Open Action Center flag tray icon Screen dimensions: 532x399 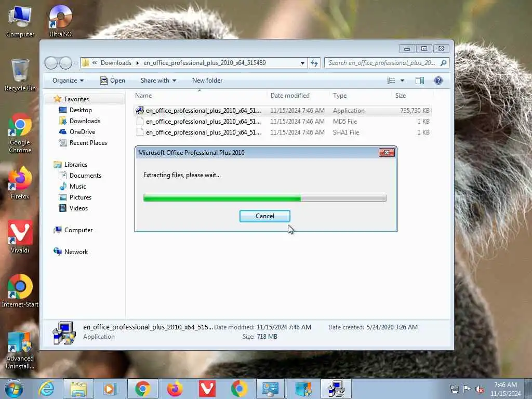click(x=467, y=389)
